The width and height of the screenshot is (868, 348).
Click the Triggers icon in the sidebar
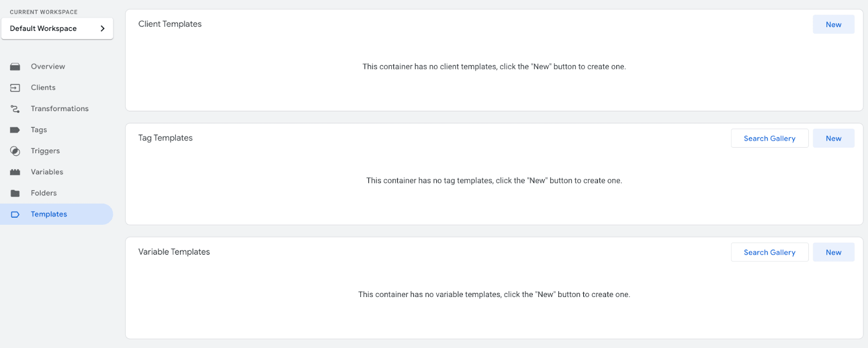15,151
